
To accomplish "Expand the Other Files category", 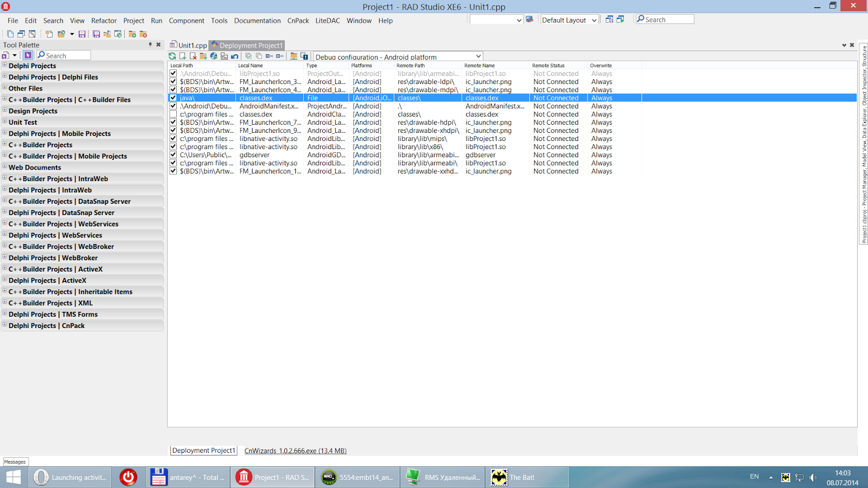I will pyautogui.click(x=5, y=88).
